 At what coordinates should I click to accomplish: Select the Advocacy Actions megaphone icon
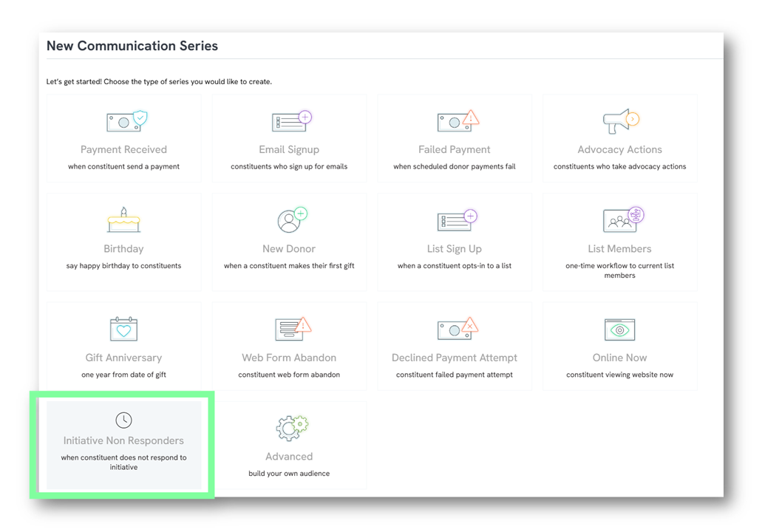[620, 121]
